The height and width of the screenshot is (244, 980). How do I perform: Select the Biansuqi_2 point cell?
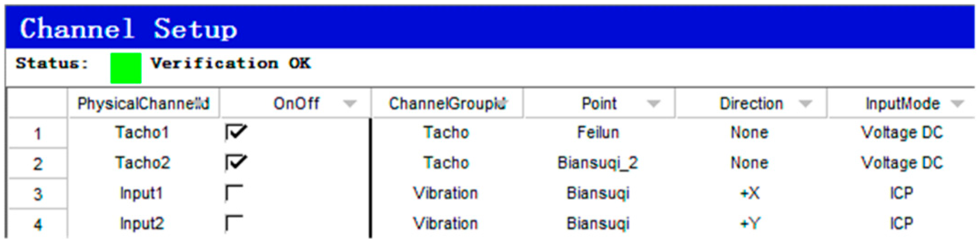click(597, 163)
